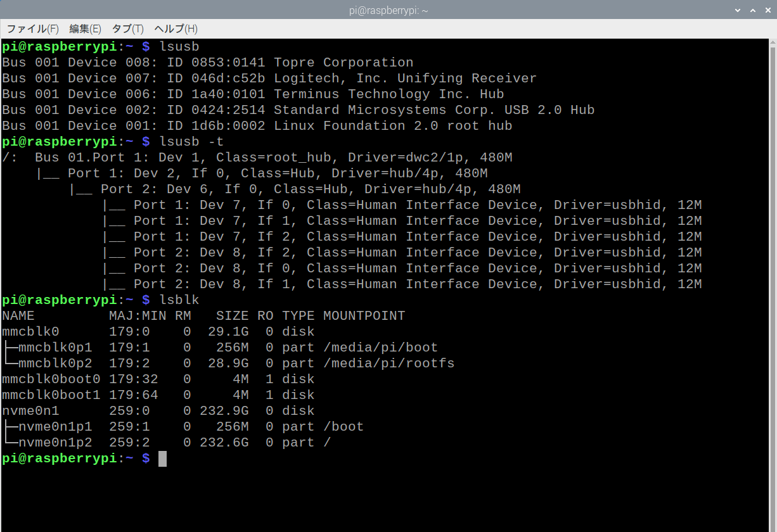Click the minimize chevron icon in the titlebar

click(736, 10)
